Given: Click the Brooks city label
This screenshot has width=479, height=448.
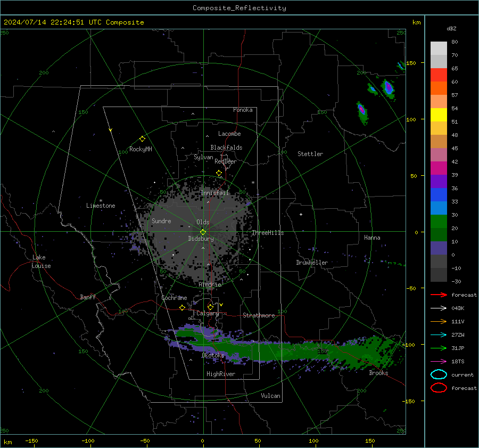Looking at the screenshot, I should point(378,373).
